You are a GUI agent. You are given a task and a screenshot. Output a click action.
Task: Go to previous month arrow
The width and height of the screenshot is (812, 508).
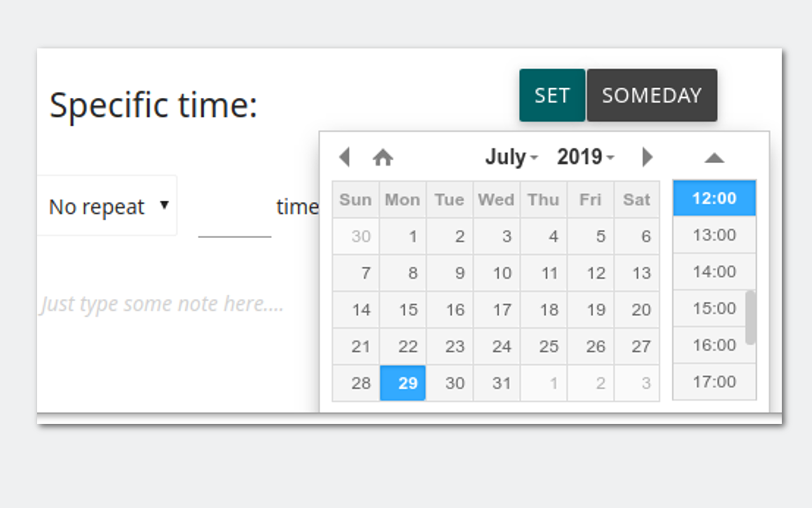344,157
